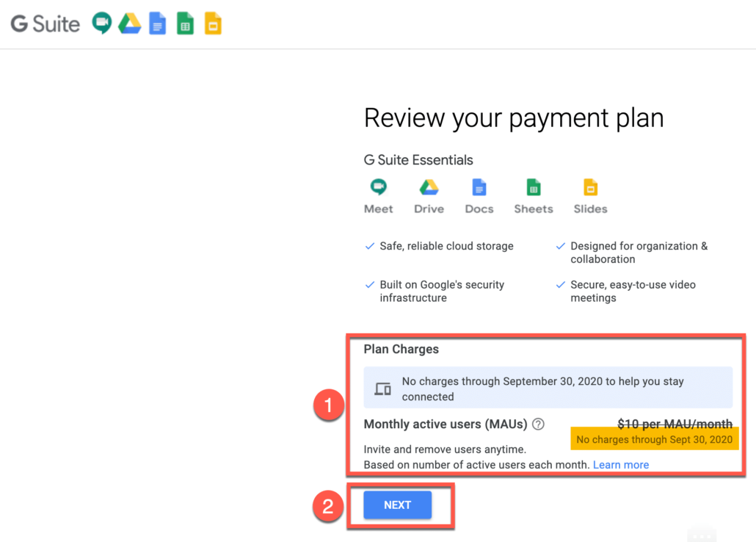Click the Slides label under its icon
Image resolution: width=756 pixels, height=542 pixels.
[591, 209]
